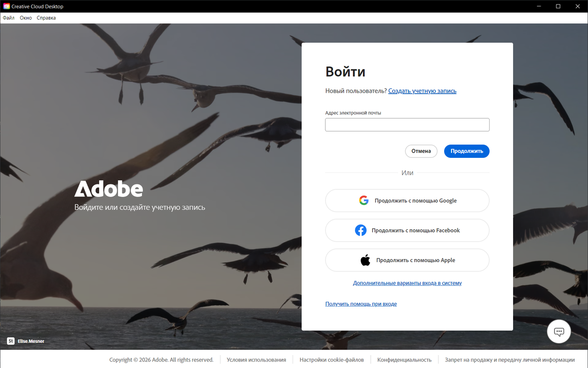
Task: Open the Окно menu
Action: point(26,18)
